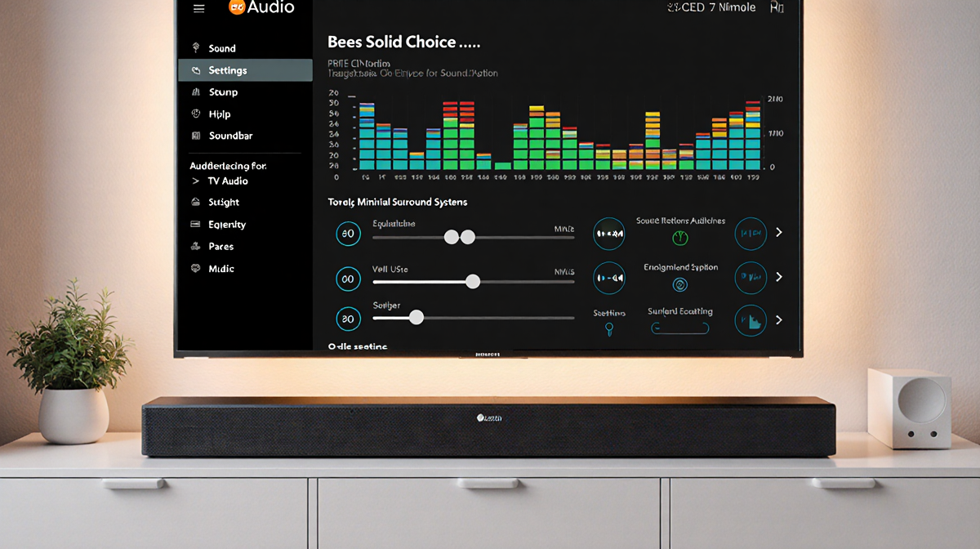Open the hamburger menu at top left
Viewport: 980px width, 549px height.
click(x=198, y=8)
